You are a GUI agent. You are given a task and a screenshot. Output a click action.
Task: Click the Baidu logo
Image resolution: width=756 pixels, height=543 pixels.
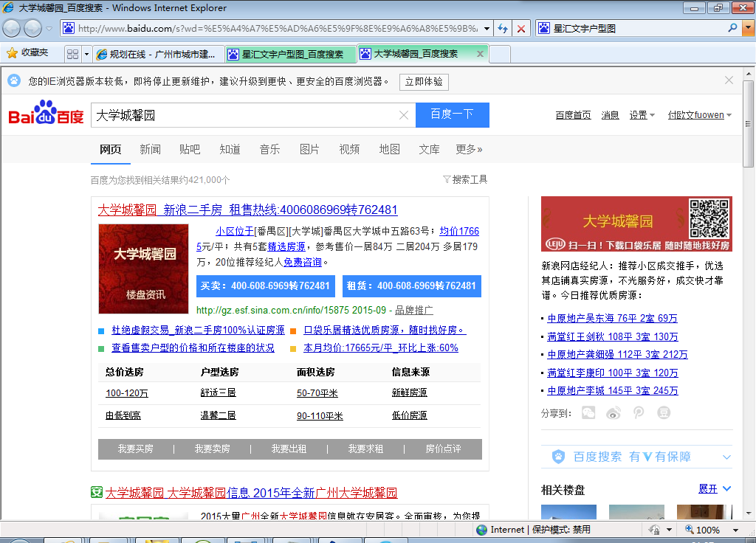click(x=46, y=115)
